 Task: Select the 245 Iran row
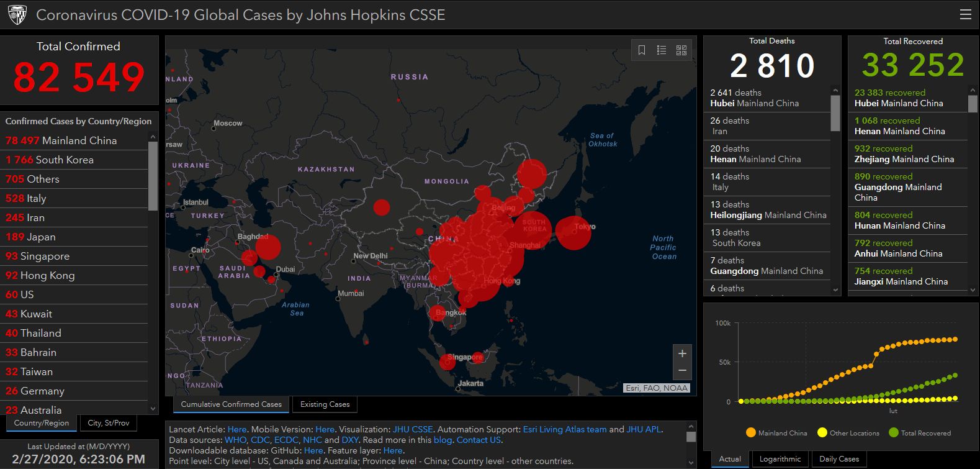[x=74, y=217]
